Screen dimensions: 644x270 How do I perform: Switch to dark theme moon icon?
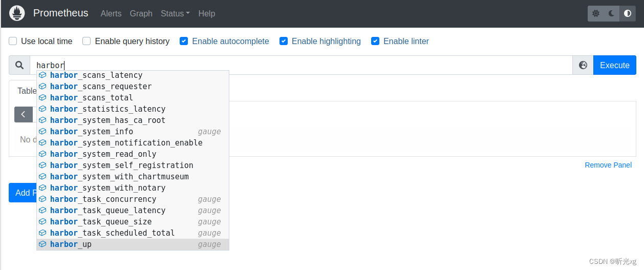coord(612,14)
